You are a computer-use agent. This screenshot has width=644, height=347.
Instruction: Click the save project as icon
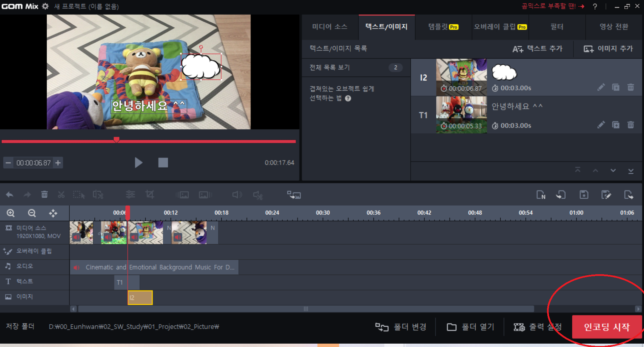point(606,195)
